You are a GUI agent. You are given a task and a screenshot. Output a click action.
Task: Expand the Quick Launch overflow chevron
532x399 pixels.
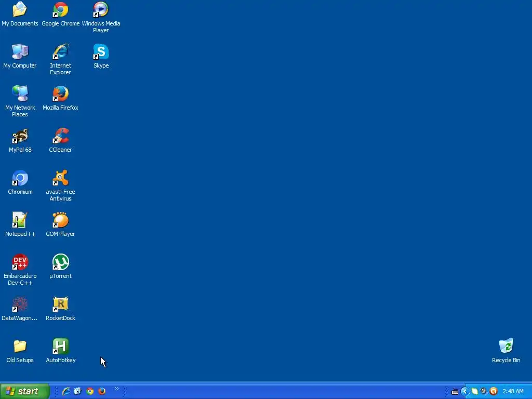pos(117,389)
